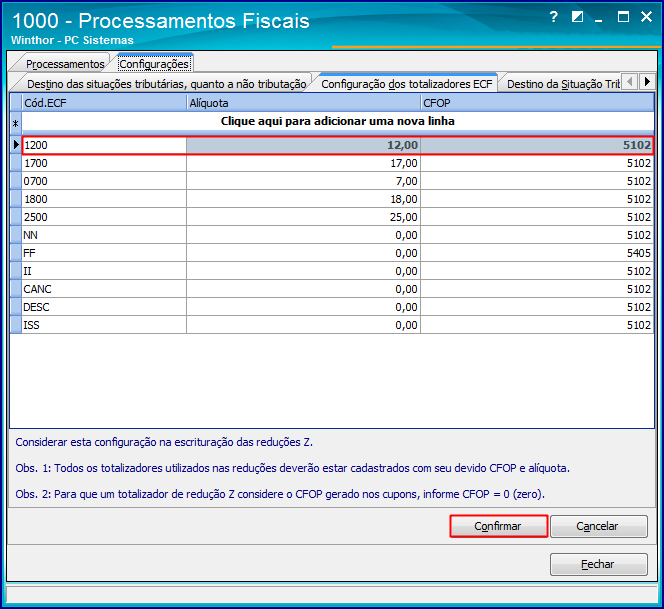664x609 pixels.
Task: Click the CFOP cell in the ISS row
Action: 537,325
